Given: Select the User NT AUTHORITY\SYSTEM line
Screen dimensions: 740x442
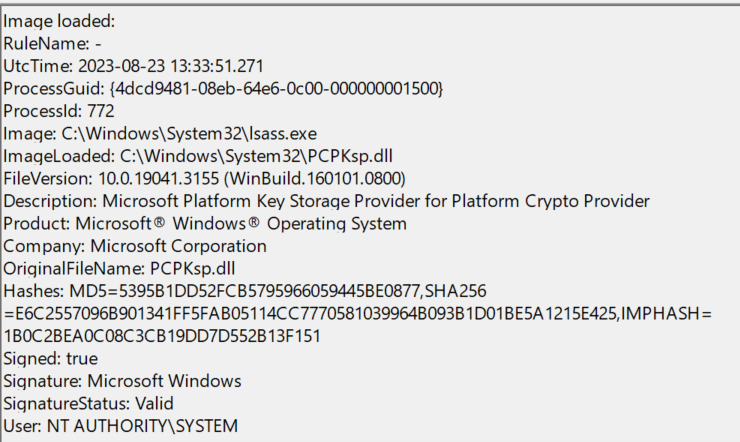Looking at the screenshot, I should point(121,426).
